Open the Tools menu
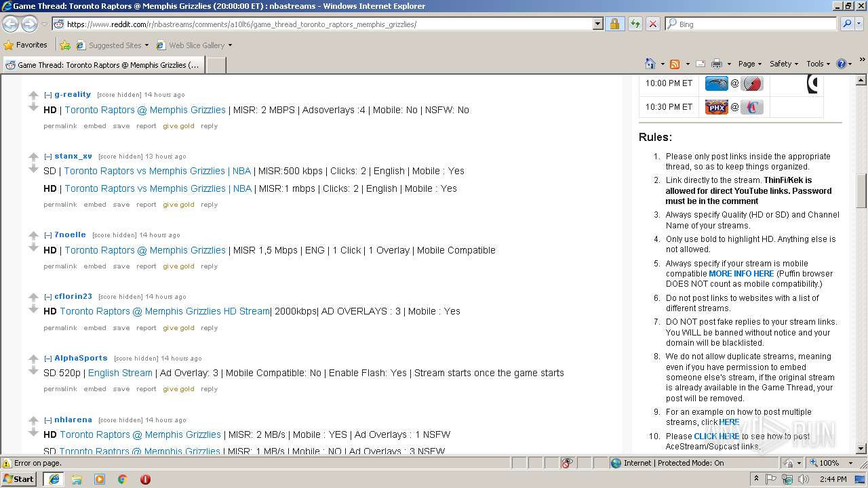This screenshot has width=868, height=488. (x=818, y=64)
